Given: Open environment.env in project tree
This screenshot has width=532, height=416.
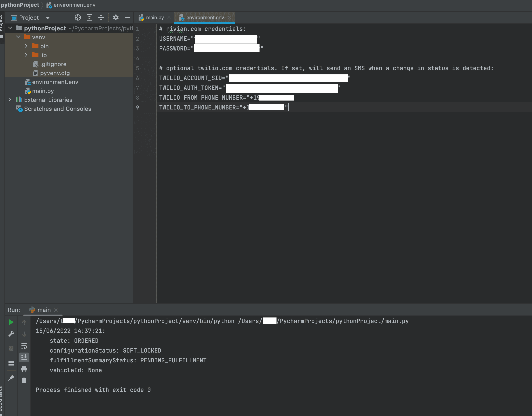Looking at the screenshot, I should (51, 82).
